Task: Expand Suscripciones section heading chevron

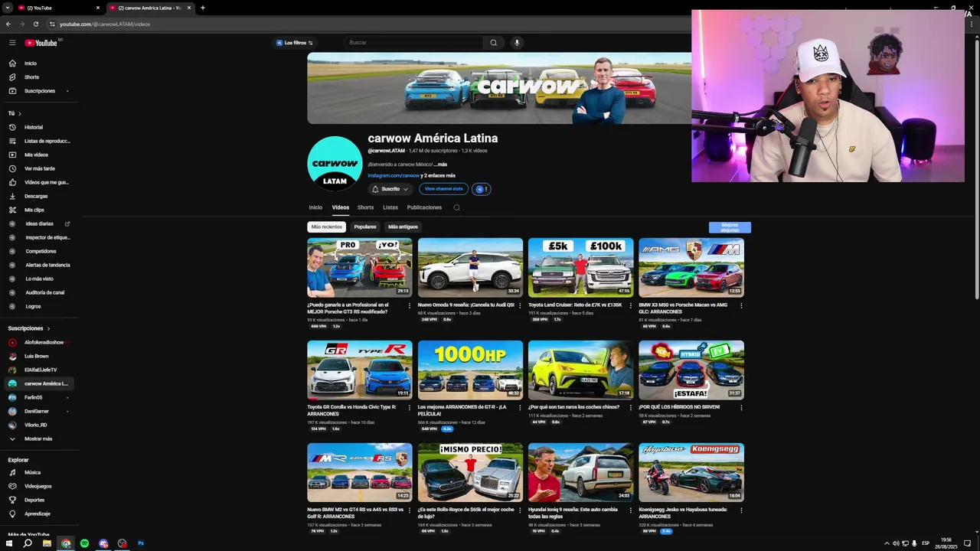Action: pyautogui.click(x=49, y=328)
